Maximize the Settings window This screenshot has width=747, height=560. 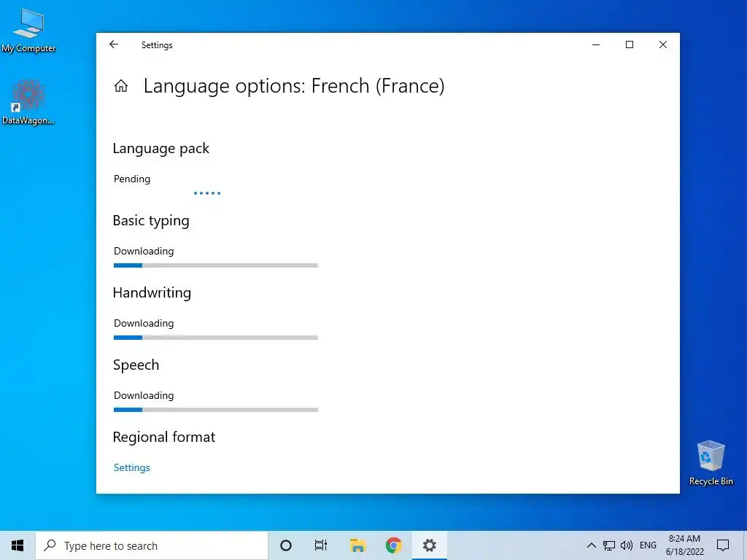tap(630, 44)
